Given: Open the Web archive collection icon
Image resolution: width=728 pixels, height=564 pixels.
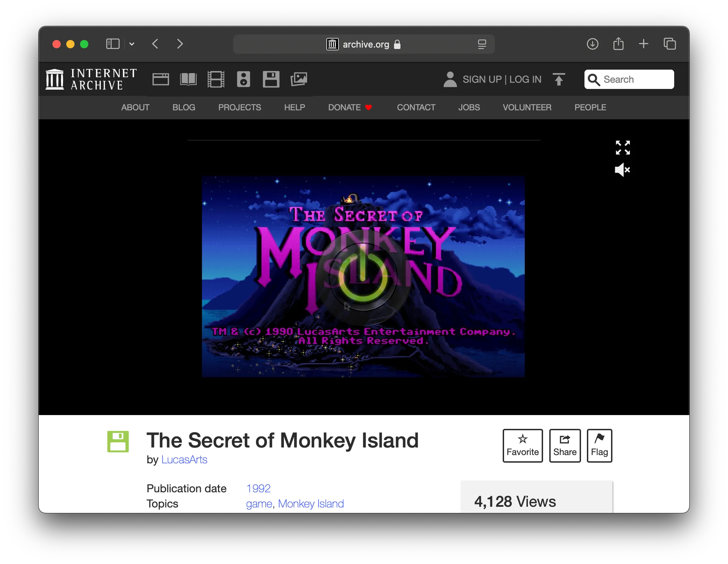Looking at the screenshot, I should click(160, 79).
